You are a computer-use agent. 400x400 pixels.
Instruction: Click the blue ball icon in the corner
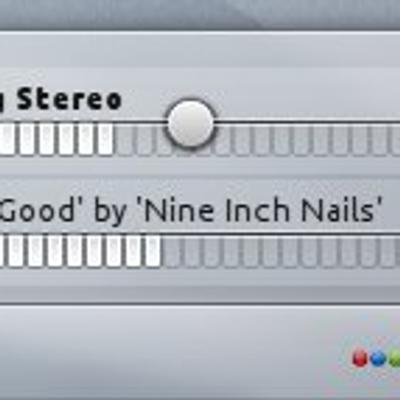378,358
